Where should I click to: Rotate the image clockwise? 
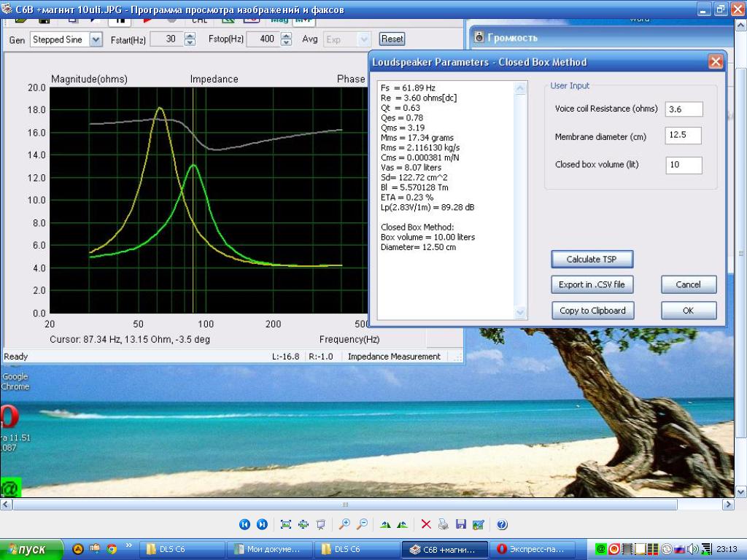point(385,524)
